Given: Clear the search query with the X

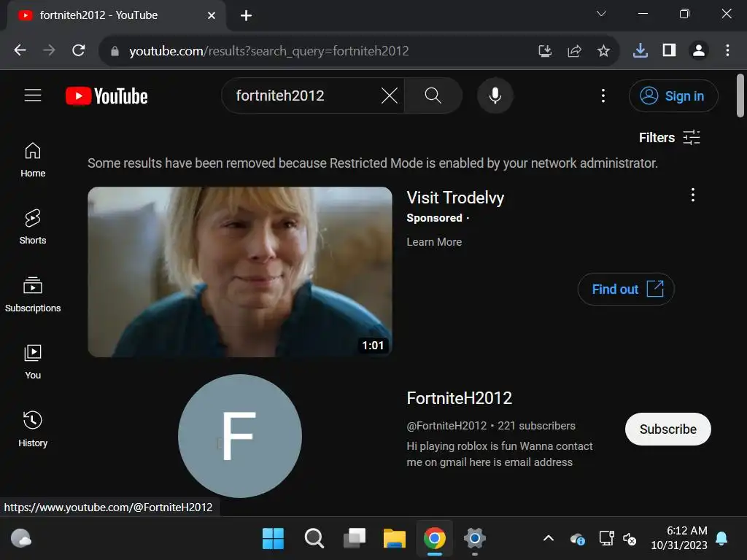Looking at the screenshot, I should (x=390, y=96).
